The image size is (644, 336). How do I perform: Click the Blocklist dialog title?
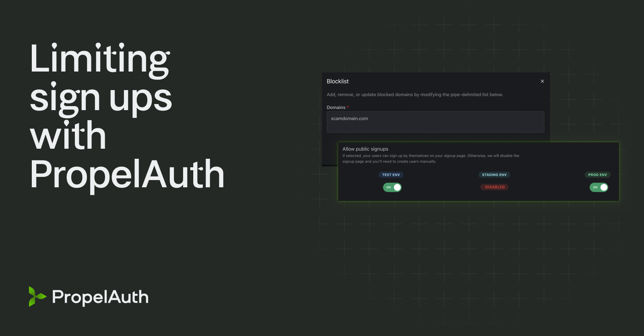pos(338,81)
